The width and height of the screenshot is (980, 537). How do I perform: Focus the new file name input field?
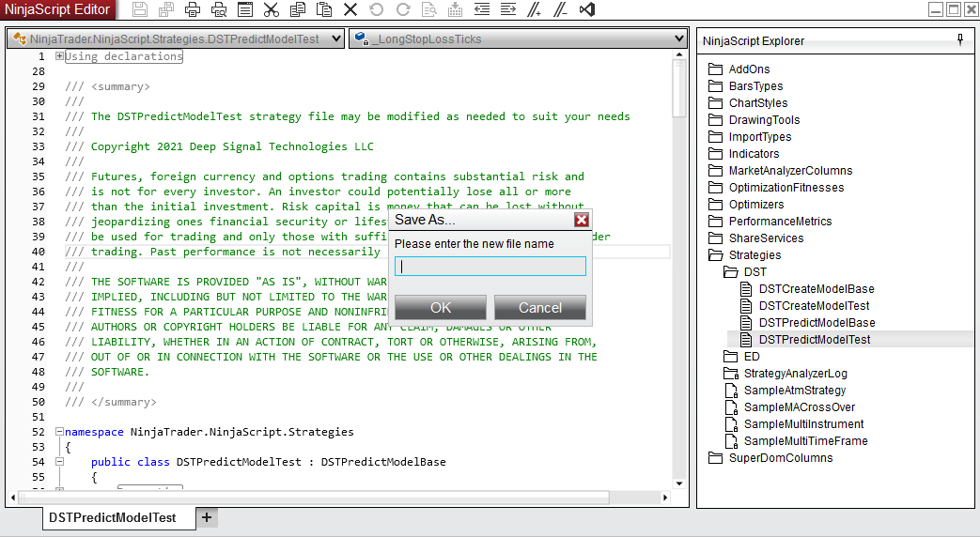[x=490, y=266]
